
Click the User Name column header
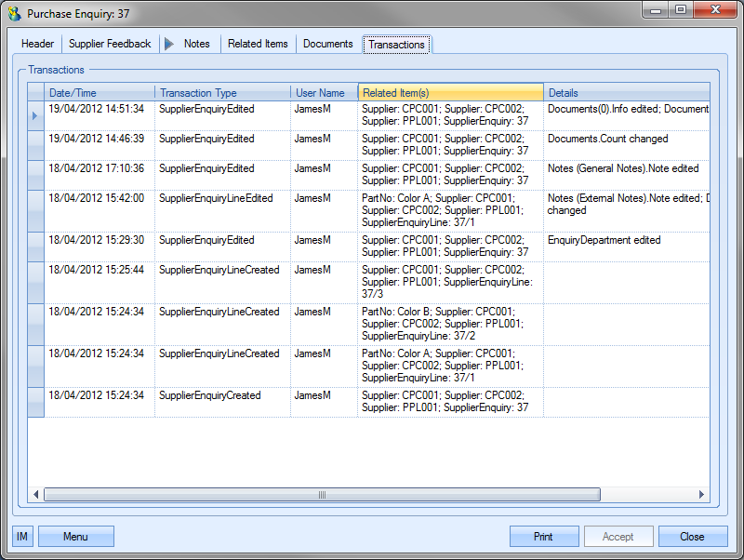(324, 93)
